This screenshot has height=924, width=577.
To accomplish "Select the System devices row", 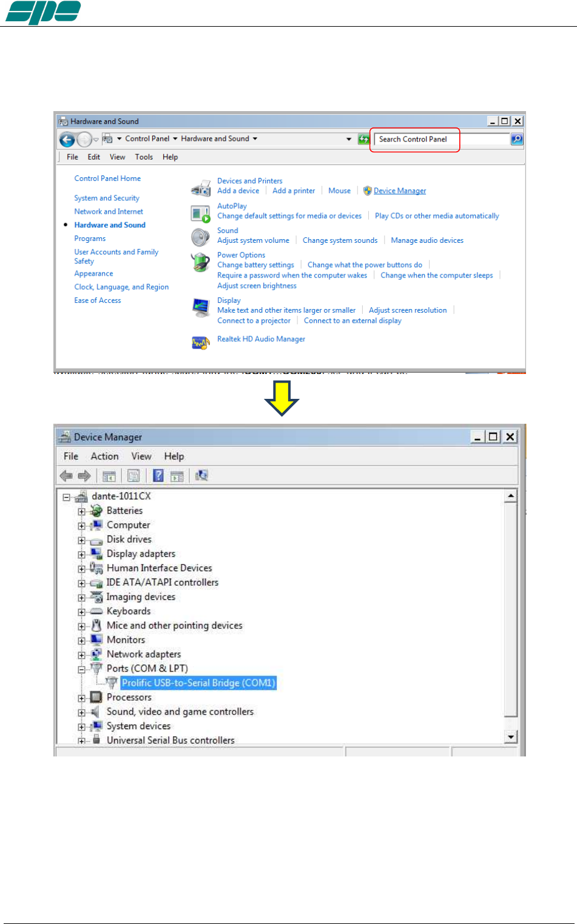I will pos(138,726).
